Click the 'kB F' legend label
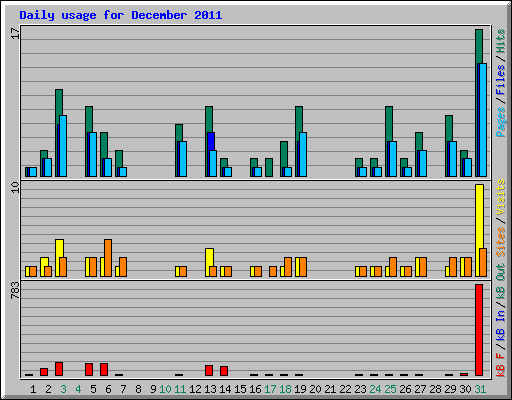 click(x=500, y=365)
